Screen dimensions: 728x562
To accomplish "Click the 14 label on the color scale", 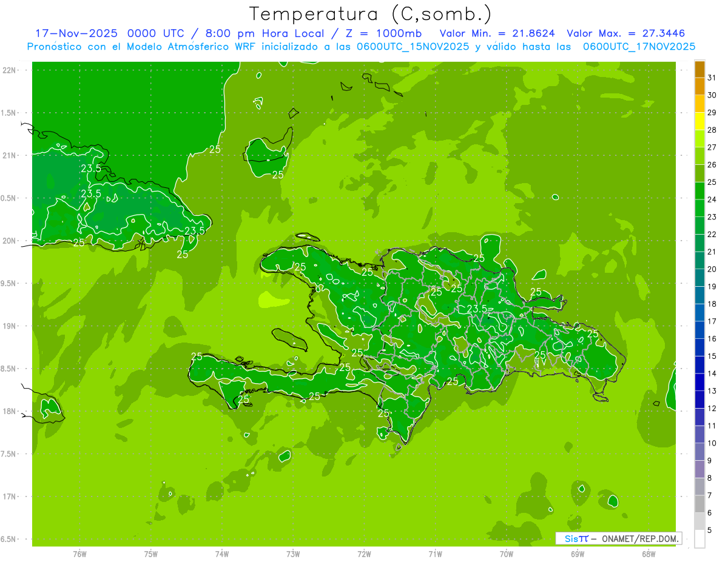I will pos(712,373).
